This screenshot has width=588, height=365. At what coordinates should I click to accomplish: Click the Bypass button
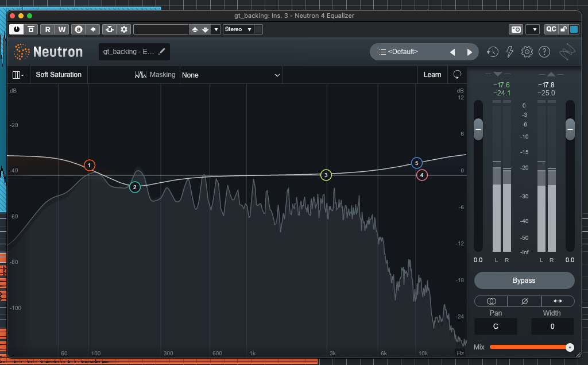coord(524,281)
